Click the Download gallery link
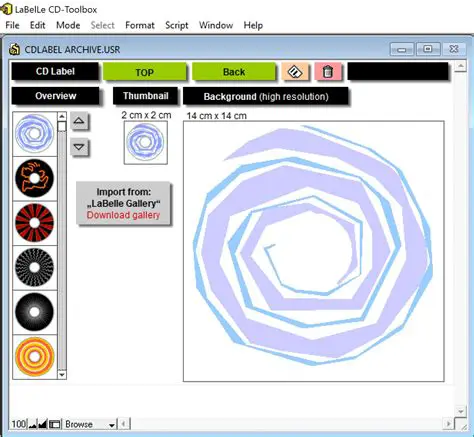 coord(123,215)
